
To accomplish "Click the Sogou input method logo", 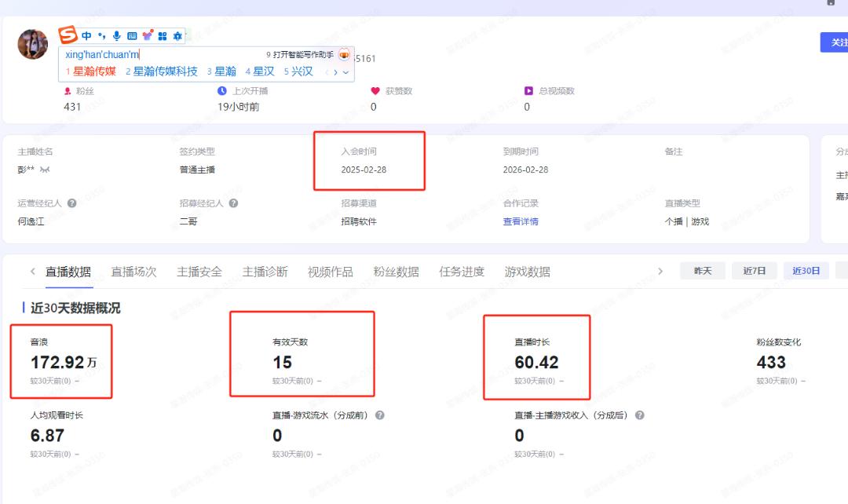I will point(66,36).
